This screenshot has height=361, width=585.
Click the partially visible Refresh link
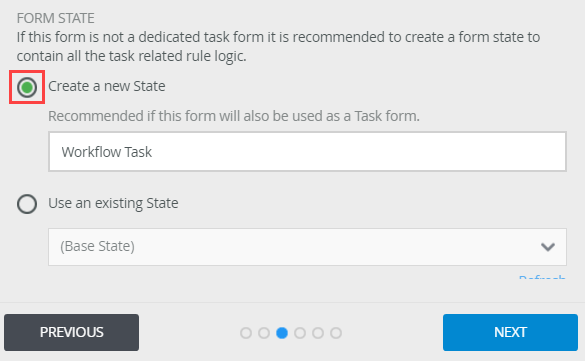pyautogui.click(x=542, y=277)
